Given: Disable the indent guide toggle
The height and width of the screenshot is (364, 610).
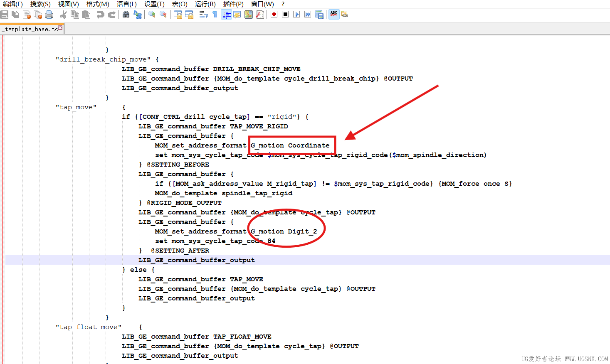Looking at the screenshot, I should (226, 15).
